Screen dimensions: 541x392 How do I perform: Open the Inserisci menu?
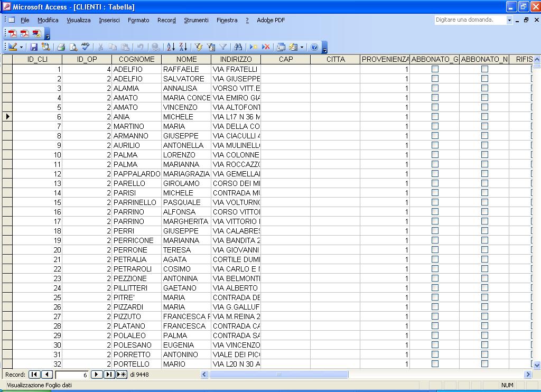coord(109,20)
